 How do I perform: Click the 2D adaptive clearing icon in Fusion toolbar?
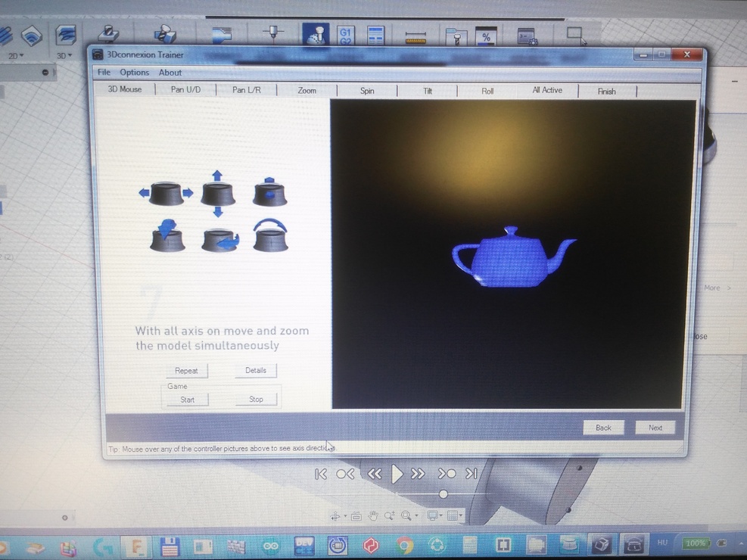[x=32, y=36]
